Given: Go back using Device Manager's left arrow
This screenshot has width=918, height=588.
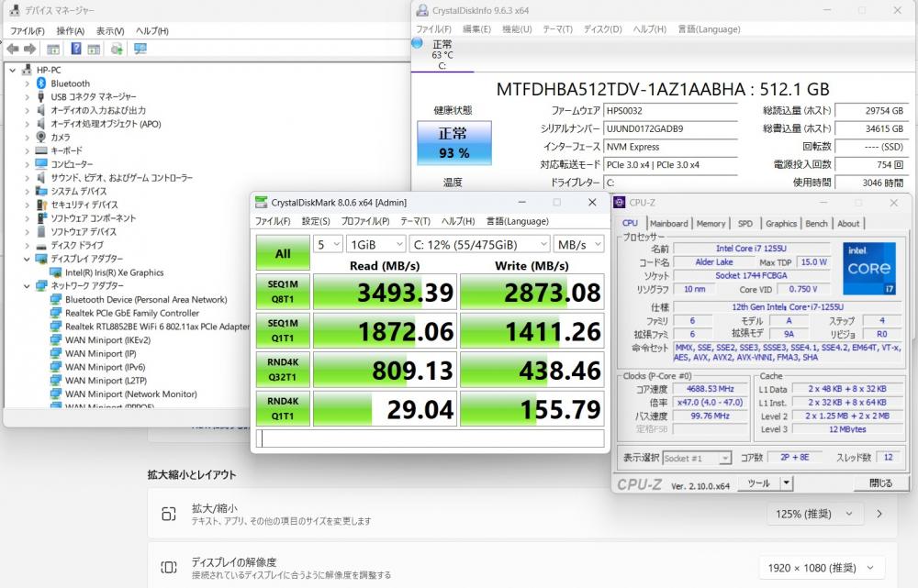Looking at the screenshot, I should click(12, 50).
